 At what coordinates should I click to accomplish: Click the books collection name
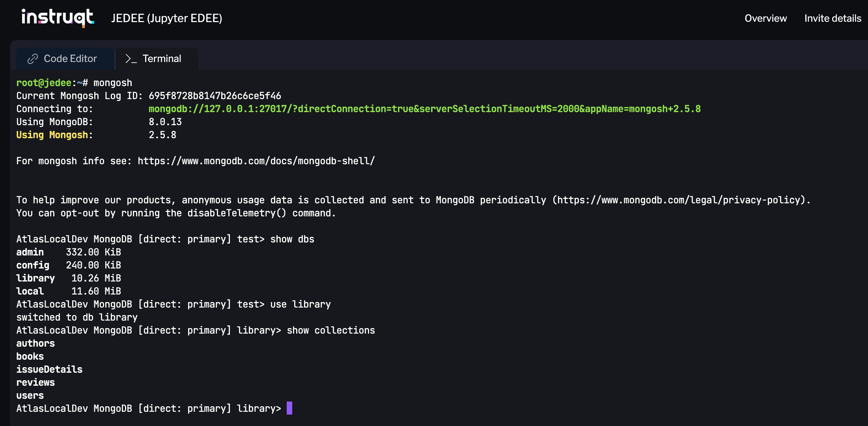point(30,356)
